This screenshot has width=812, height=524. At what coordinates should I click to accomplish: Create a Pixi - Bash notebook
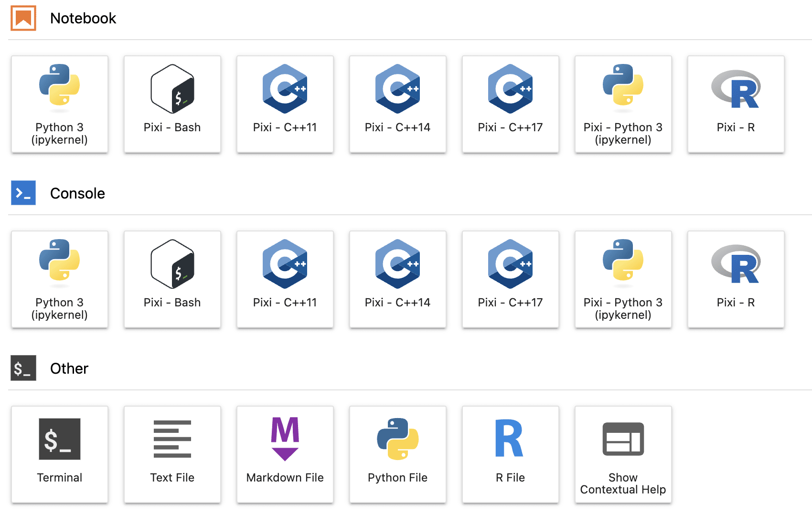click(172, 104)
